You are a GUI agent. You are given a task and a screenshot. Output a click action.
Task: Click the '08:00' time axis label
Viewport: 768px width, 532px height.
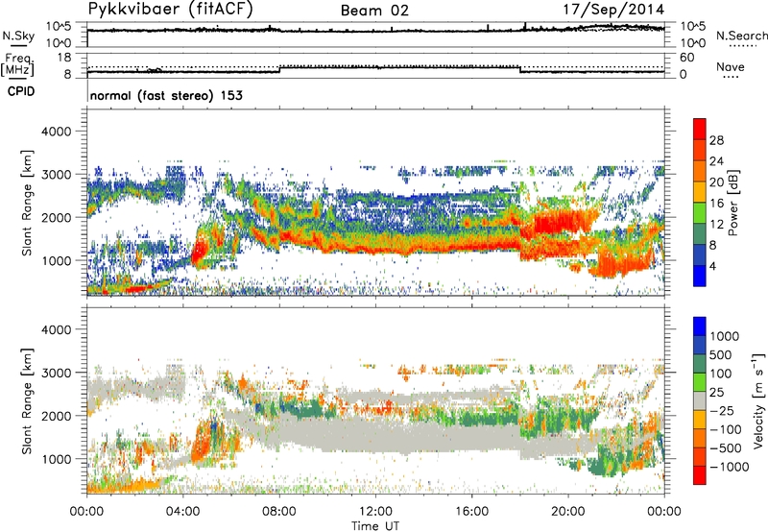279,511
